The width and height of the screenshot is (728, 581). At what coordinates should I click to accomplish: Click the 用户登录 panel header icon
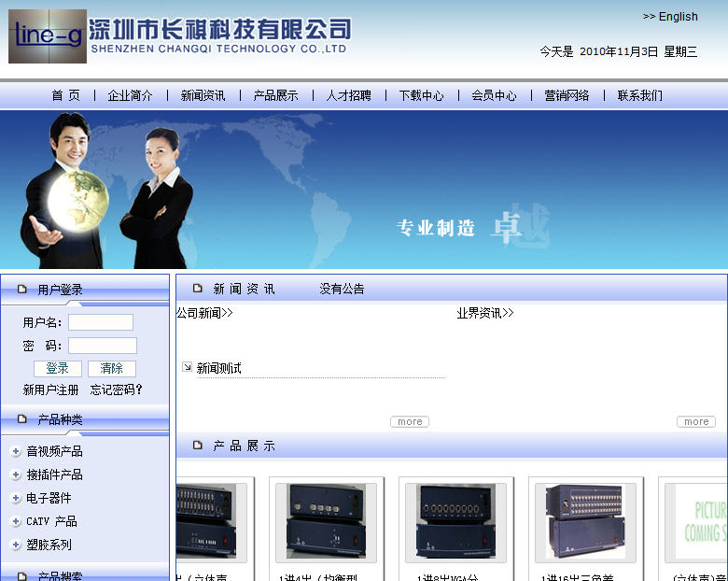[22, 290]
